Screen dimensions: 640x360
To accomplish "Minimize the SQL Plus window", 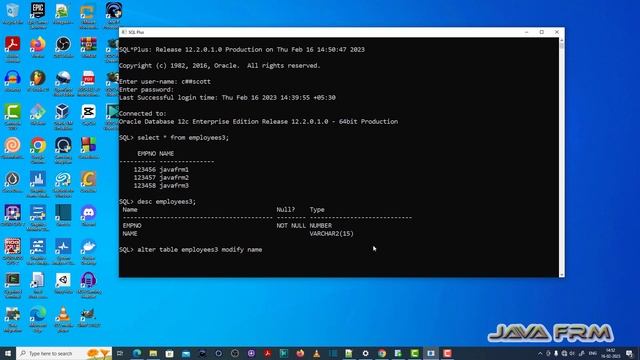I will point(527,32).
